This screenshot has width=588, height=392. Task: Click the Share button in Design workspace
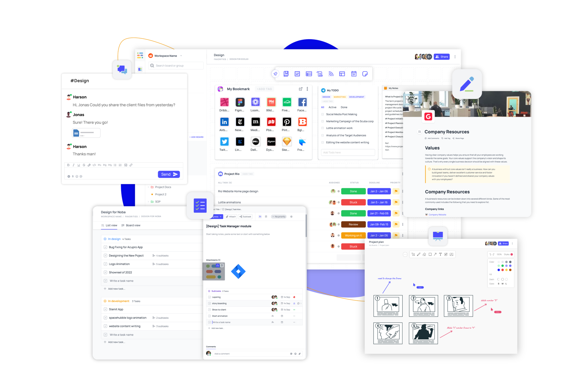[443, 57]
